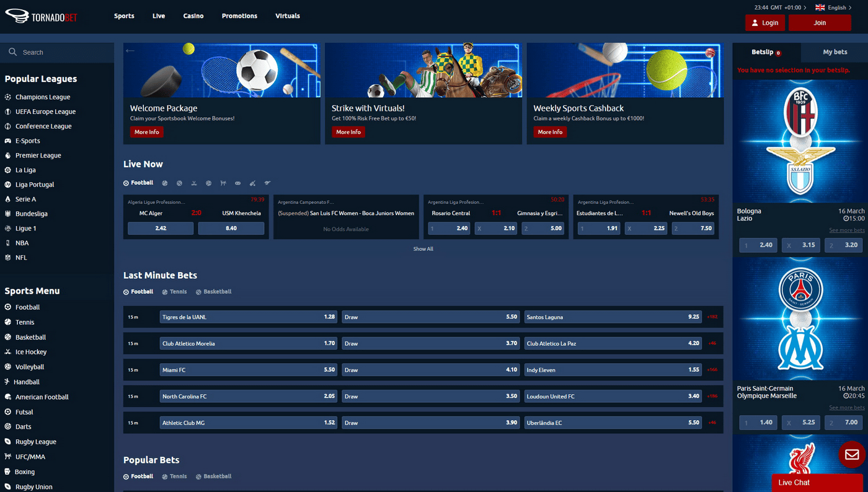The image size is (868, 492).
Task: Open the Promotions menu item
Action: pos(239,15)
